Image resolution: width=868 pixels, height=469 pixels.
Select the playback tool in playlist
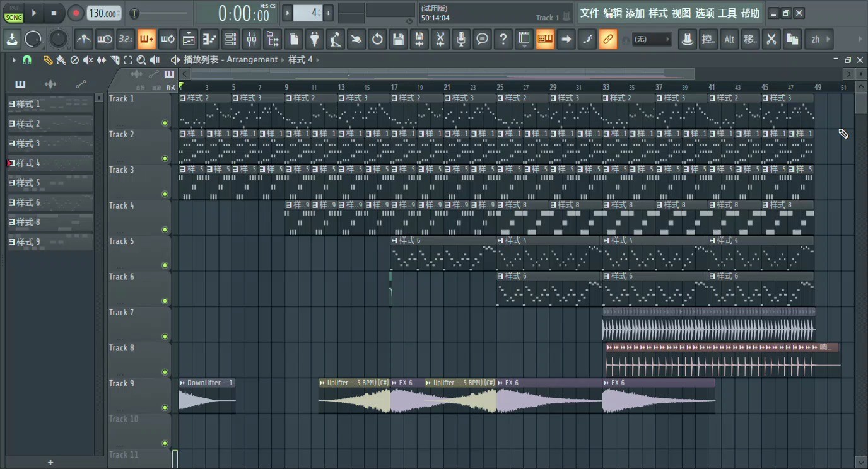tap(155, 60)
